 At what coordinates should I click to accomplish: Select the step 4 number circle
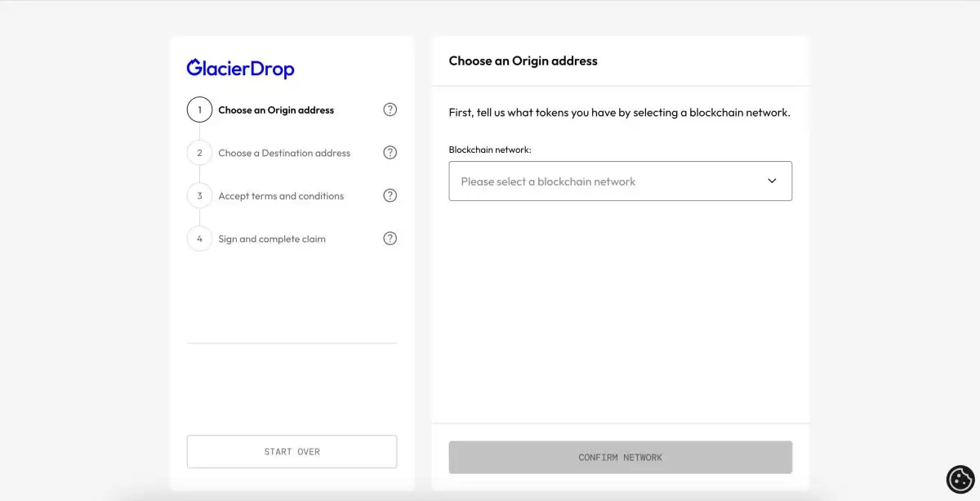click(199, 239)
